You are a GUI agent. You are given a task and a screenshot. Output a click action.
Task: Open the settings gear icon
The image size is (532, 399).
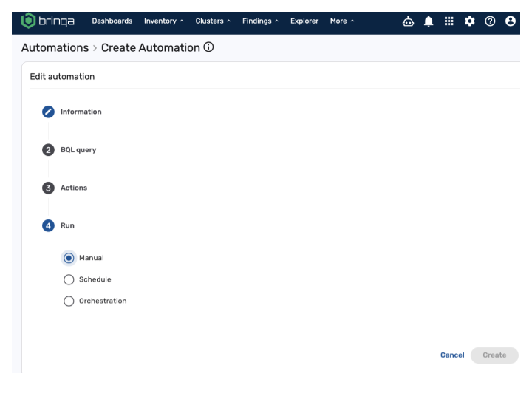pos(470,21)
